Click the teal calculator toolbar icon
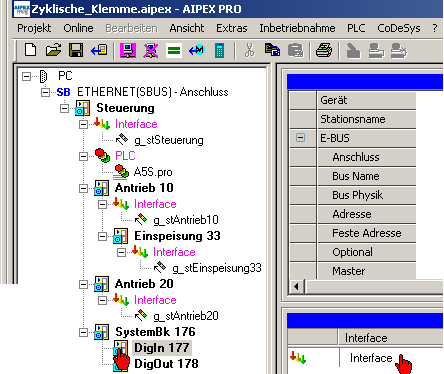This screenshot has width=444, height=374. click(x=219, y=50)
